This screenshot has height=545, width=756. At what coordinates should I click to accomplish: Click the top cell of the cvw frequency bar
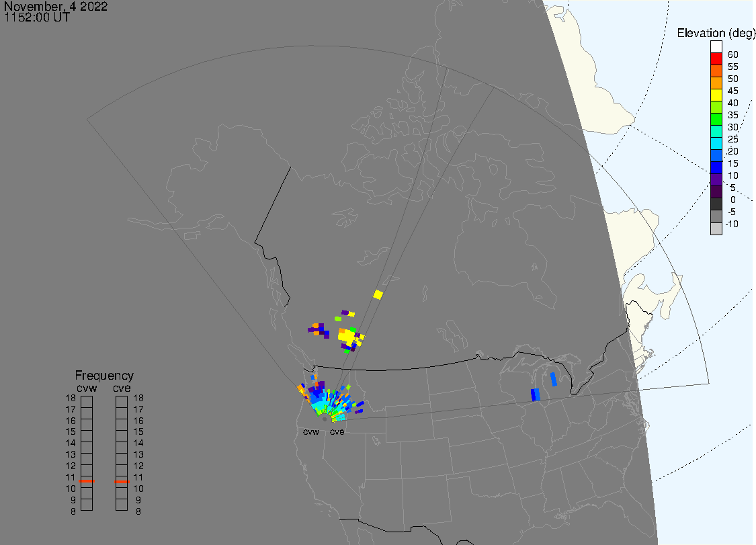click(87, 402)
